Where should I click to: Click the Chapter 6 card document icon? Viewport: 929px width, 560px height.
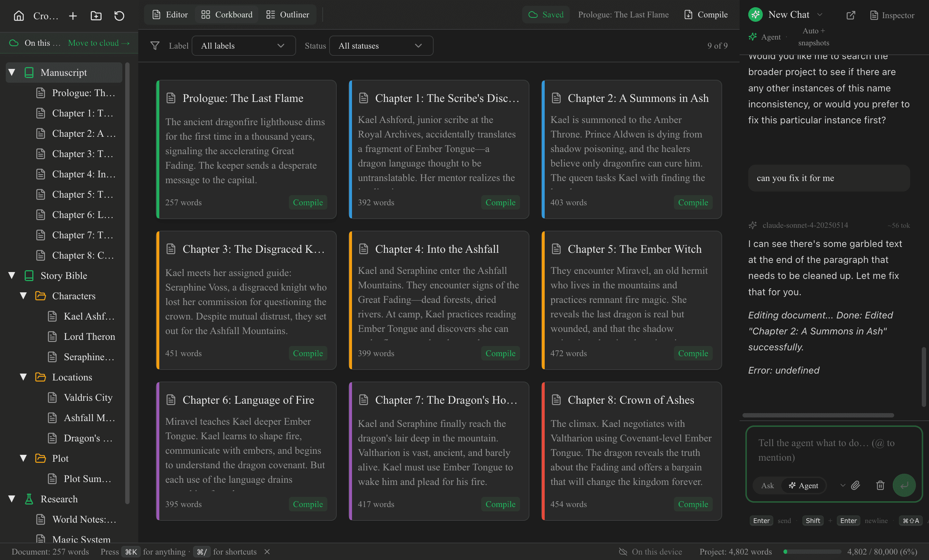(171, 400)
